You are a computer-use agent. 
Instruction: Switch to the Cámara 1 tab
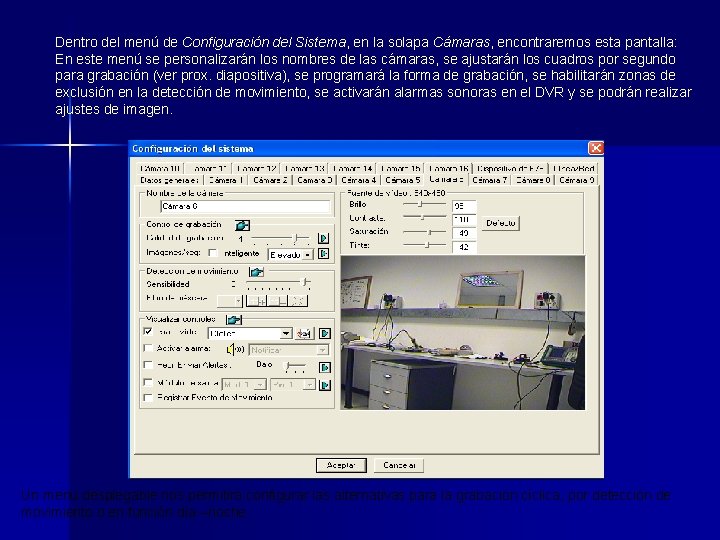pyautogui.click(x=225, y=180)
